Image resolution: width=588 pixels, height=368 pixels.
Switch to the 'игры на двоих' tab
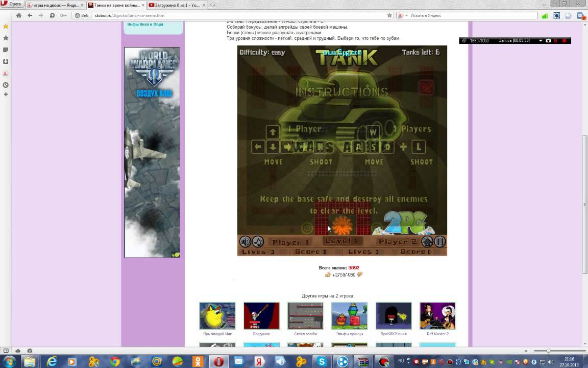pos(56,5)
